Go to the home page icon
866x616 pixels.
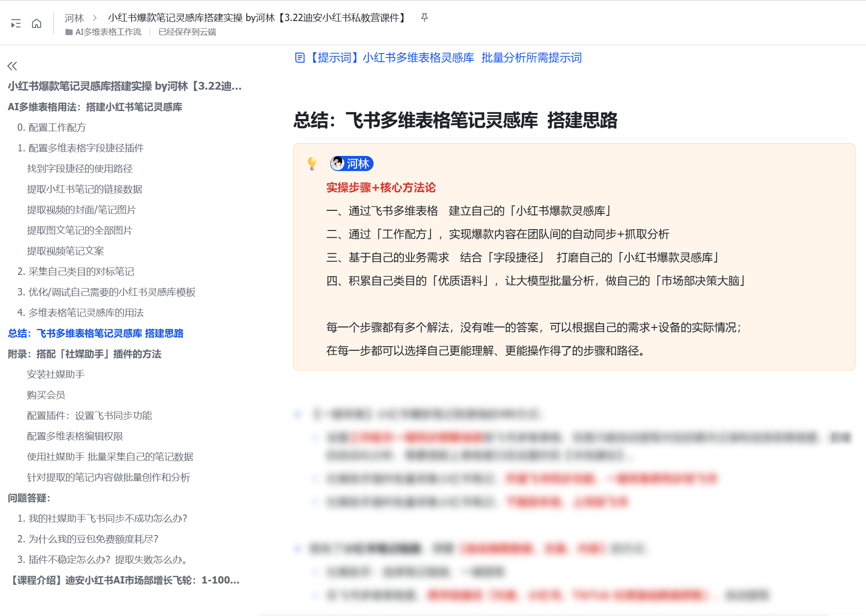coord(37,23)
